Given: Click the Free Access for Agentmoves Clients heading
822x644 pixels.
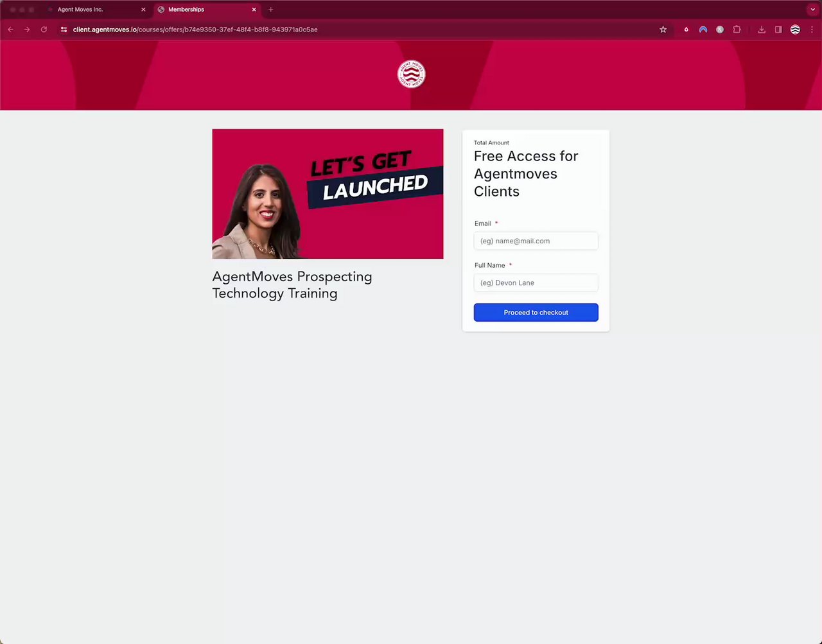Looking at the screenshot, I should pyautogui.click(x=526, y=174).
